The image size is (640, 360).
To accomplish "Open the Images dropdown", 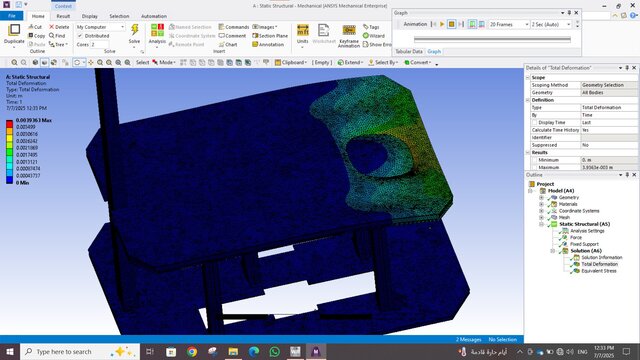I will [264, 27].
